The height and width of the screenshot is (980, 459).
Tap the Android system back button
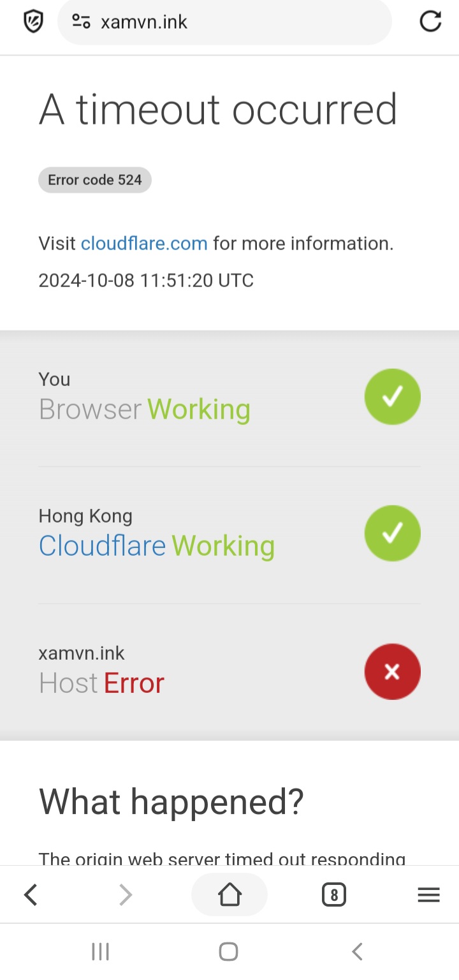point(358,952)
